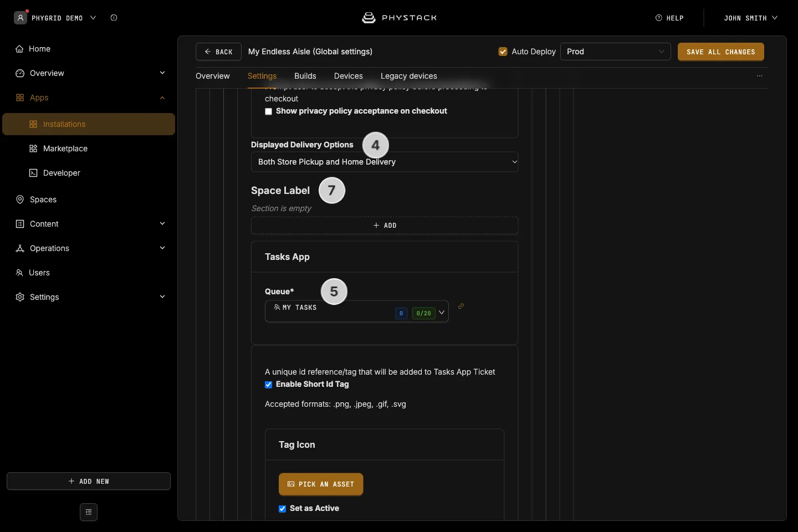Expand the Operations section chevron
This screenshot has height=532, width=798.
(x=162, y=248)
